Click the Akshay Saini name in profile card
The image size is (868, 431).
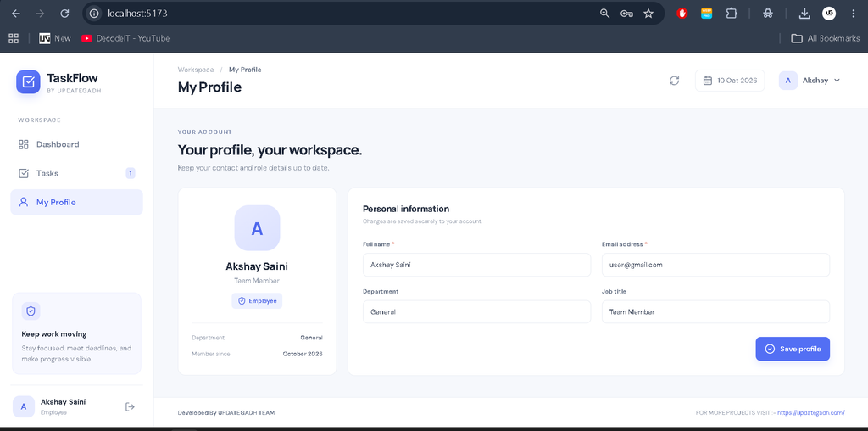[x=257, y=266]
